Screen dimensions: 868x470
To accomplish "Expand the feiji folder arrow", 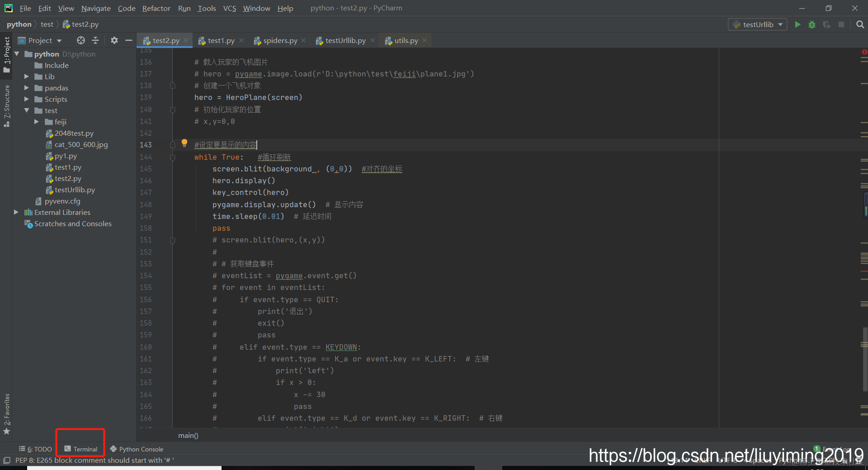I will [37, 122].
